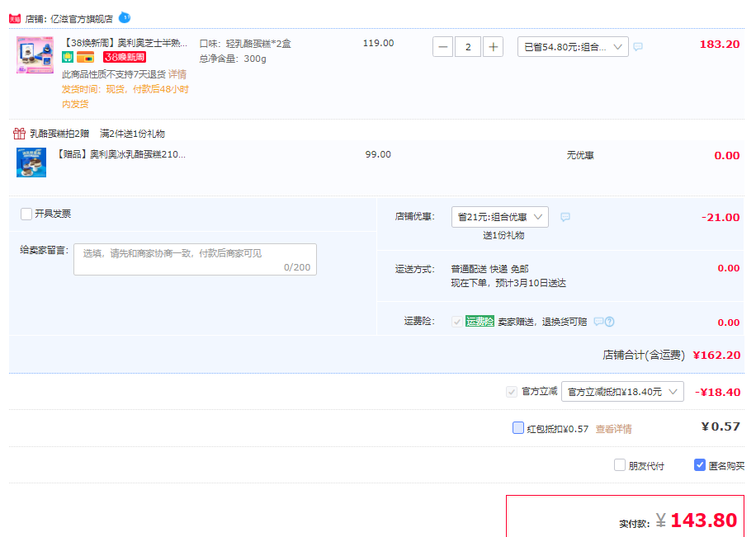
Task: Click the green badge under the product title
Action: 68,58
